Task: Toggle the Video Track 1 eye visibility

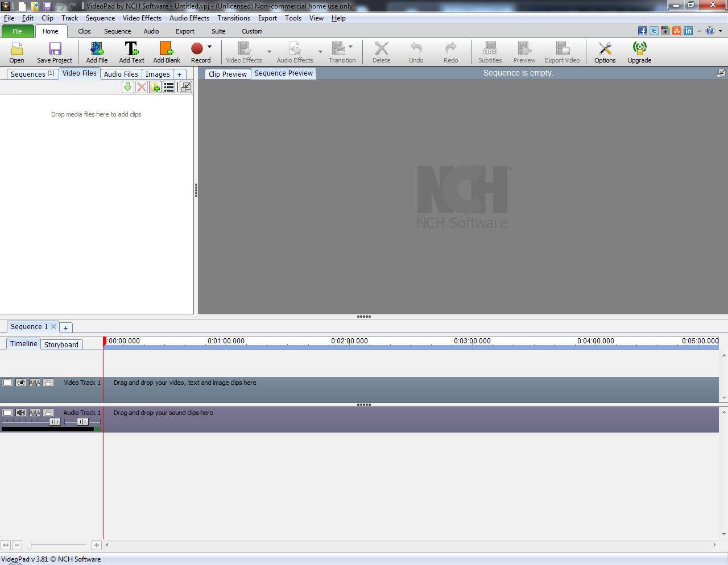Action: (21, 383)
